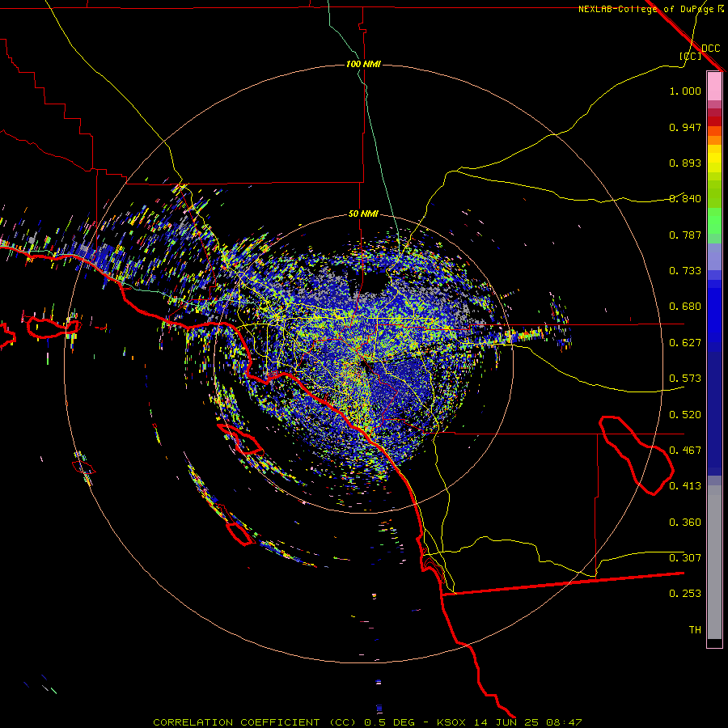Click the 100 NMI range ring label

click(x=363, y=64)
